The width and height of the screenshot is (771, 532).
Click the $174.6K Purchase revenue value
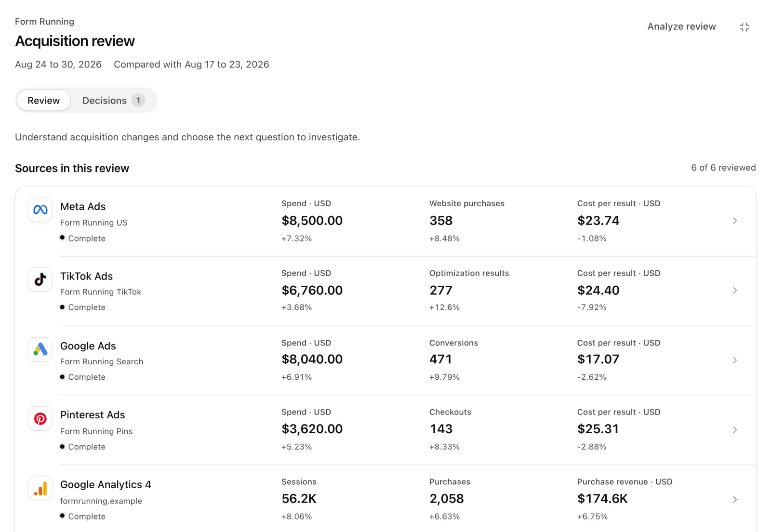pyautogui.click(x=603, y=499)
